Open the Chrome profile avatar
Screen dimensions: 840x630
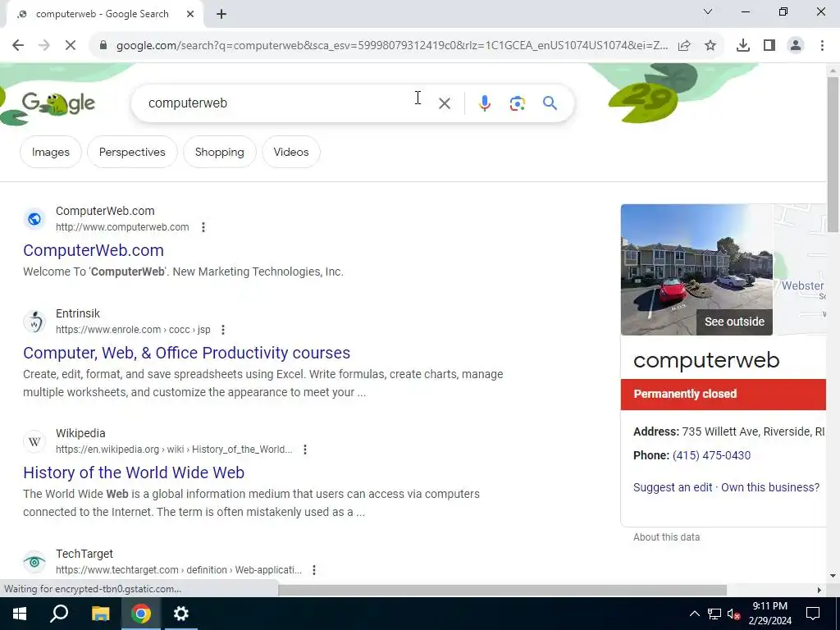[x=796, y=46]
